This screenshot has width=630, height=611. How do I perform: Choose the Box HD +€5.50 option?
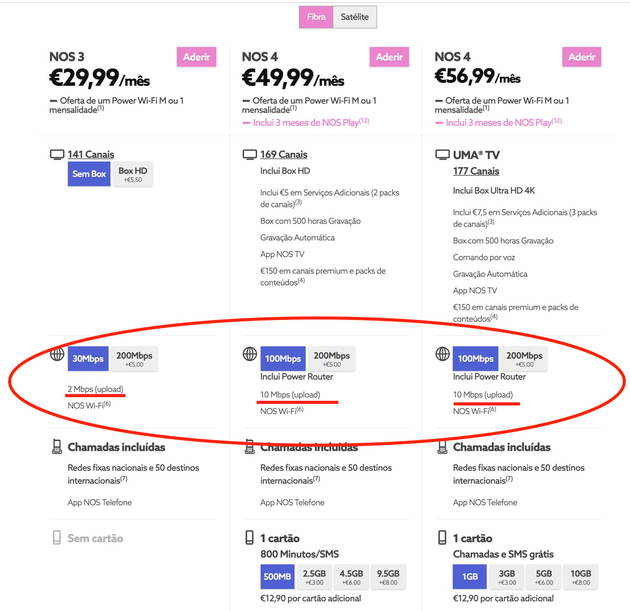pos(133,175)
